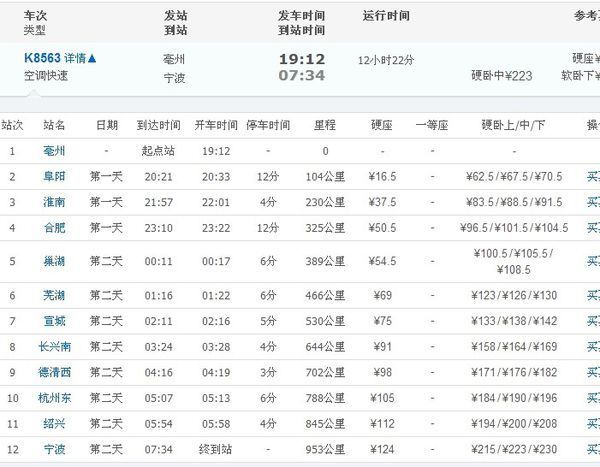Open the 芜湖 station link

pyautogui.click(x=54, y=296)
